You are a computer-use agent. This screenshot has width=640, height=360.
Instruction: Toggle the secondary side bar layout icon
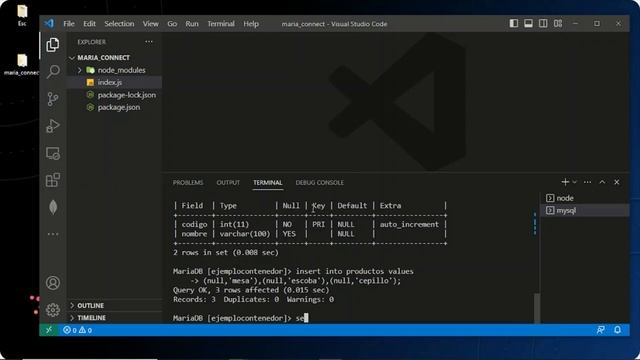[x=543, y=24]
